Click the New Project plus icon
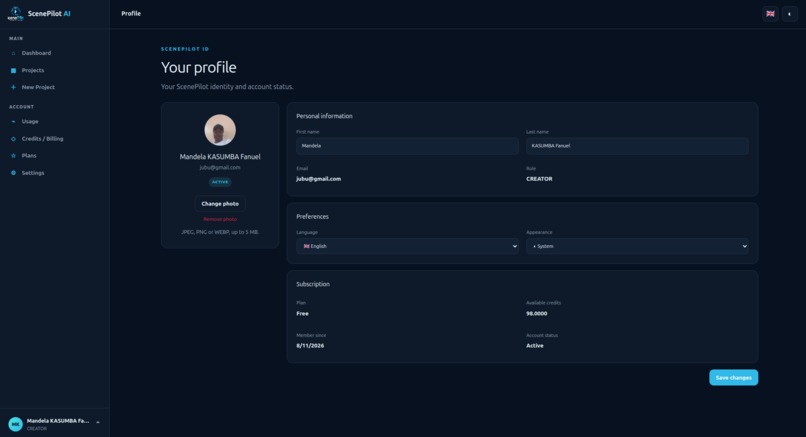 coord(13,87)
